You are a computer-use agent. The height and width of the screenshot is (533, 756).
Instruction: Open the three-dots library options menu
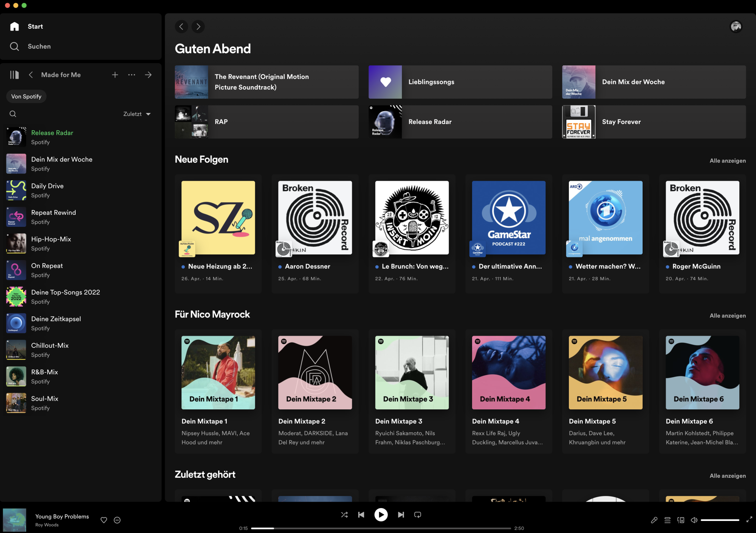coord(132,75)
